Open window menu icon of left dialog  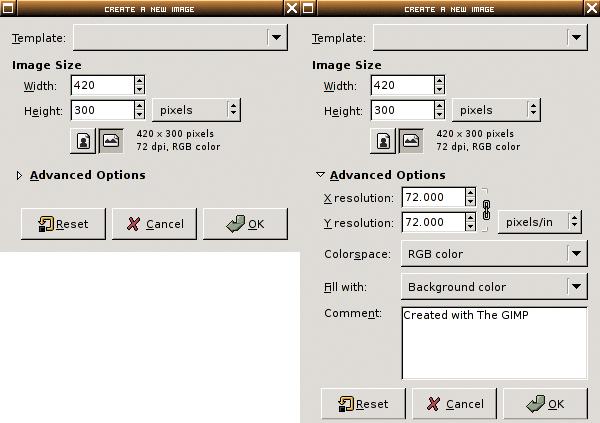(x=8, y=8)
